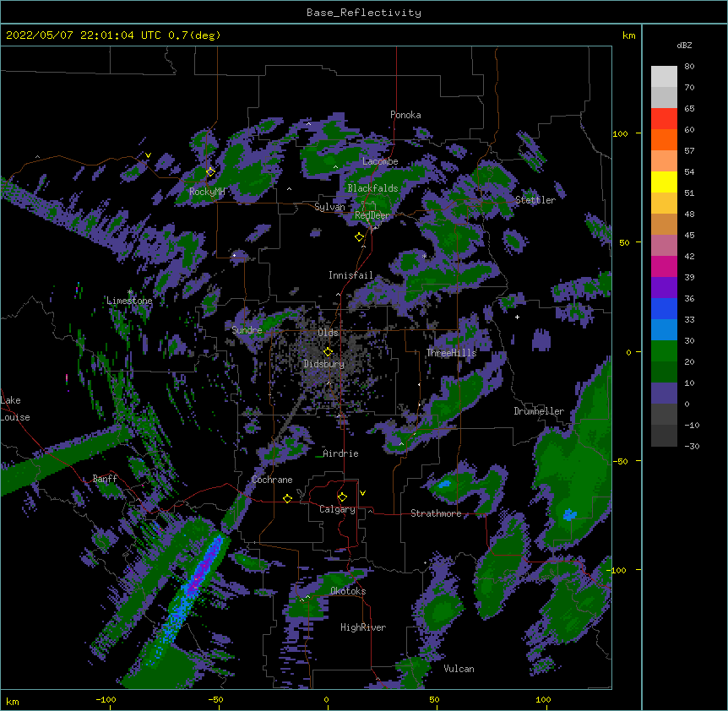Click the white asterisk marker above Limestone
This screenshot has height=711, width=728.
129,292
